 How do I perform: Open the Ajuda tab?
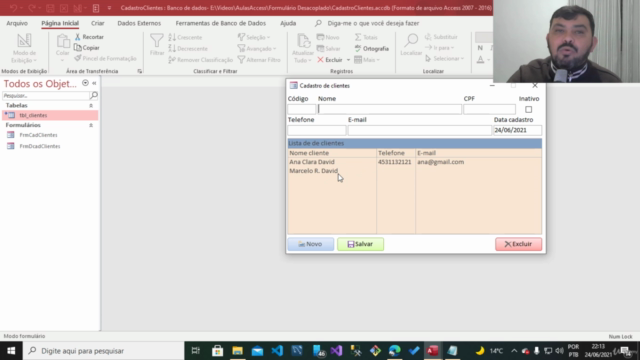(288, 23)
